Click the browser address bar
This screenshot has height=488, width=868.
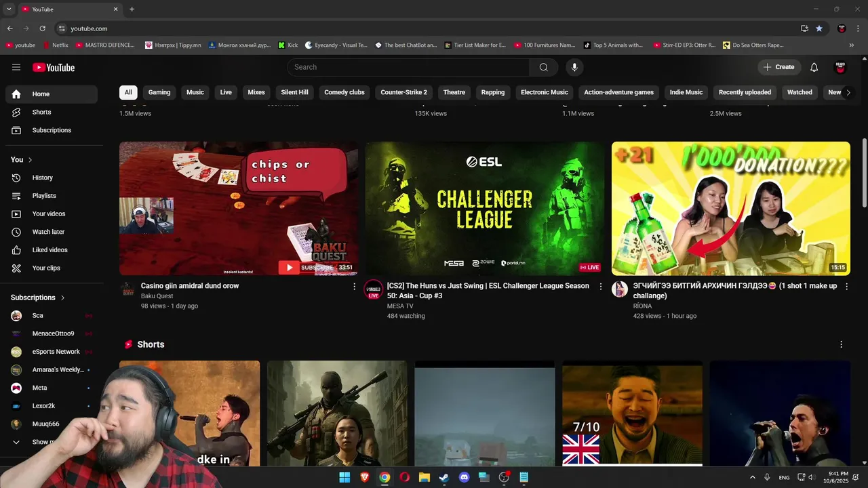(x=427, y=28)
